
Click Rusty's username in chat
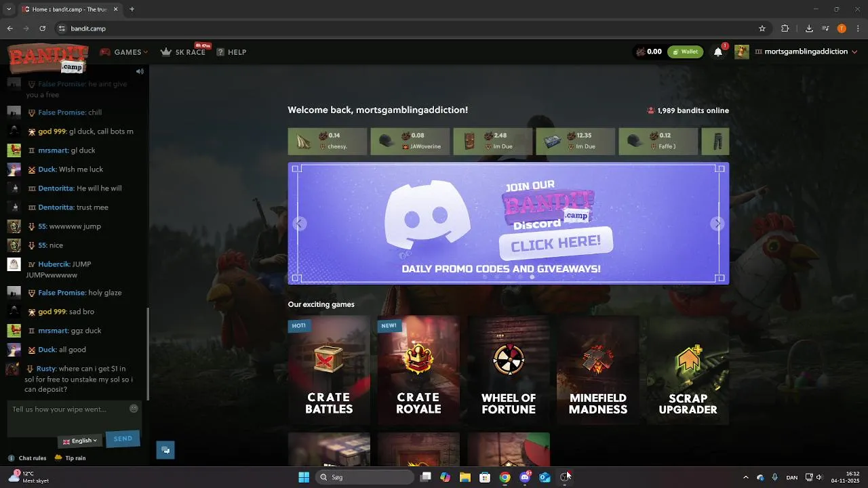pyautogui.click(x=45, y=369)
